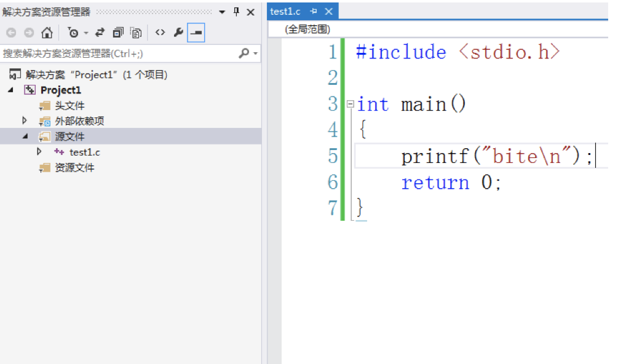Screen dimensions: 634x364
Task: Collapse all items in Solution Explorer
Action: point(118,33)
